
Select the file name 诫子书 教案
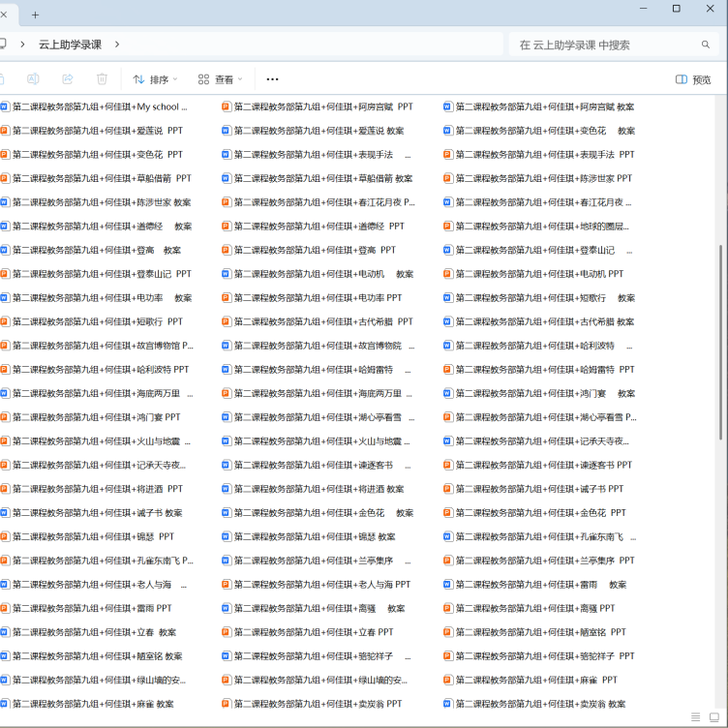tap(98, 512)
